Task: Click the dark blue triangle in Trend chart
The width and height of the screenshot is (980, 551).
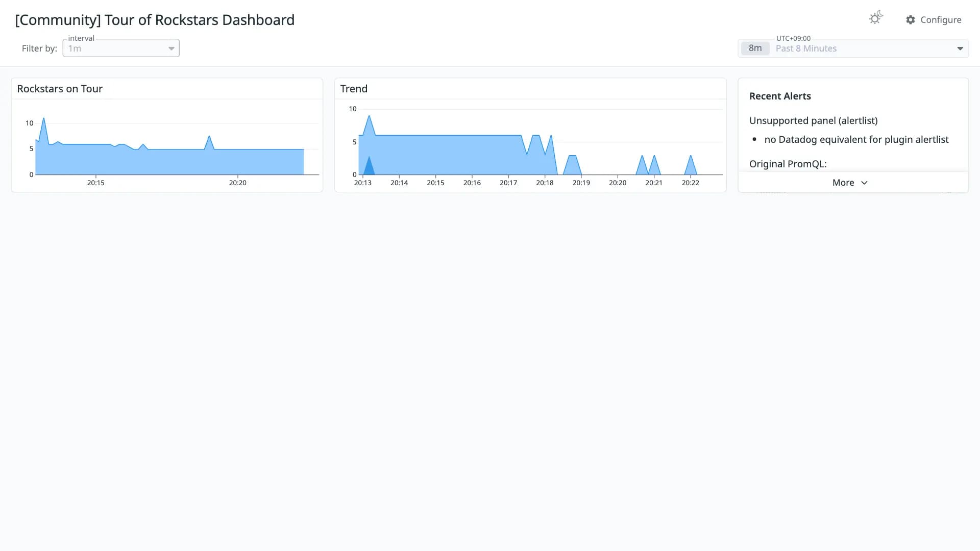Action: [369, 167]
